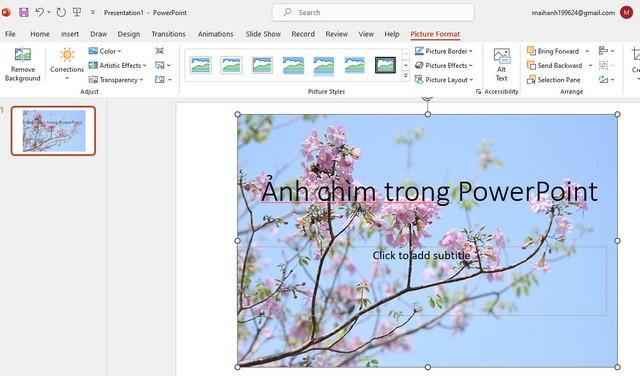This screenshot has width=640, height=376.
Task: Select the Picture Format tab
Action: pos(435,34)
